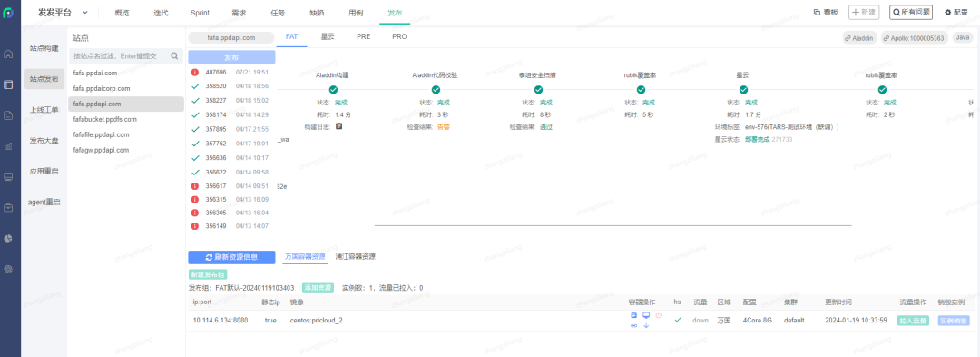Open the briefcase icon in sidebar
980x357 pixels.
9,208
